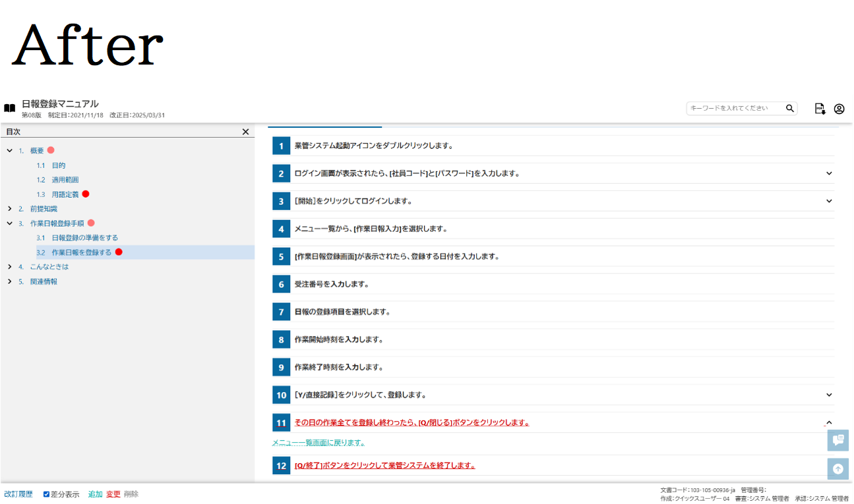
Task: Select 日報登録の準備をする in the contents
Action: click(84, 238)
